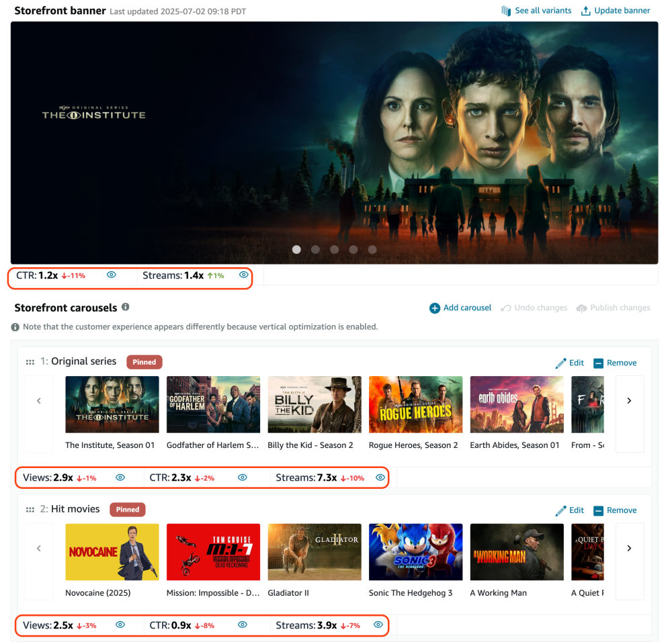Image resolution: width=672 pixels, height=642 pixels.
Task: Open the Sonic The Hedgehog 3 thumbnail
Action: click(415, 552)
